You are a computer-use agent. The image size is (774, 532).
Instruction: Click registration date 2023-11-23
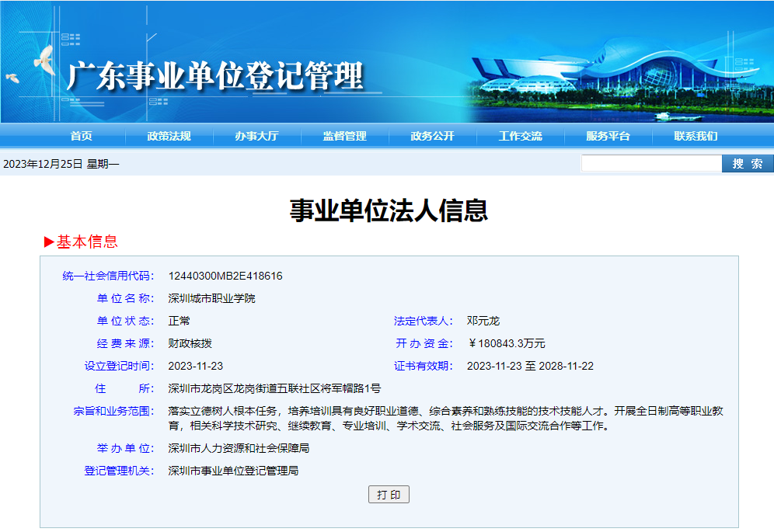tap(196, 366)
